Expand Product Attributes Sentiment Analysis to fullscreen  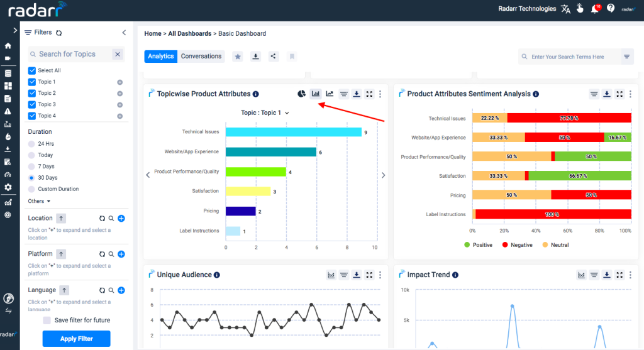click(x=619, y=94)
